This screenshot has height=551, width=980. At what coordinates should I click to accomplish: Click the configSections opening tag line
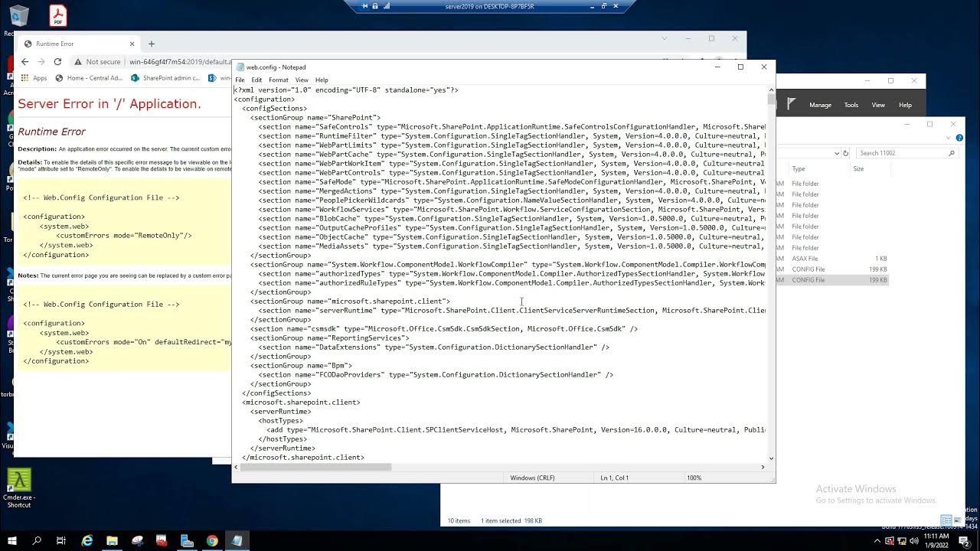pyautogui.click(x=274, y=109)
